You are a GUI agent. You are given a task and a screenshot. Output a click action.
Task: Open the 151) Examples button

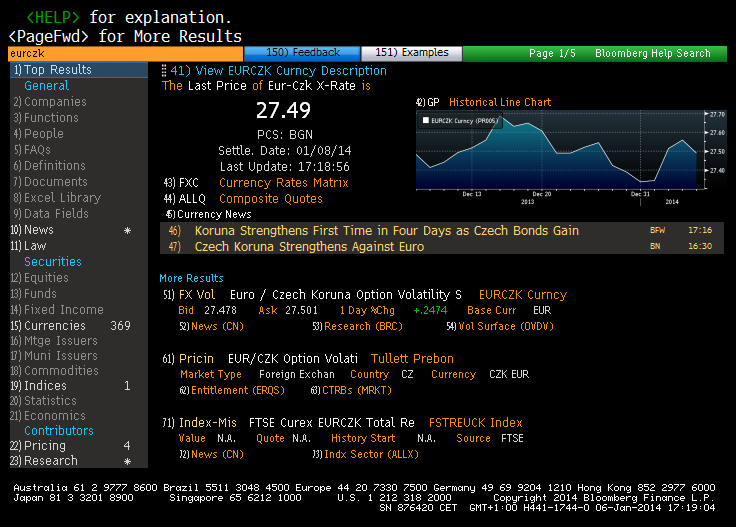click(x=412, y=53)
